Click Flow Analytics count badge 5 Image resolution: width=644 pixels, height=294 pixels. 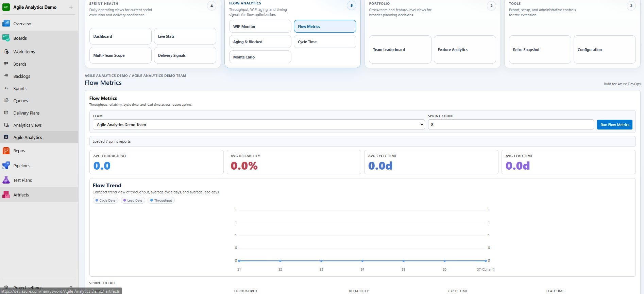pos(352,5)
